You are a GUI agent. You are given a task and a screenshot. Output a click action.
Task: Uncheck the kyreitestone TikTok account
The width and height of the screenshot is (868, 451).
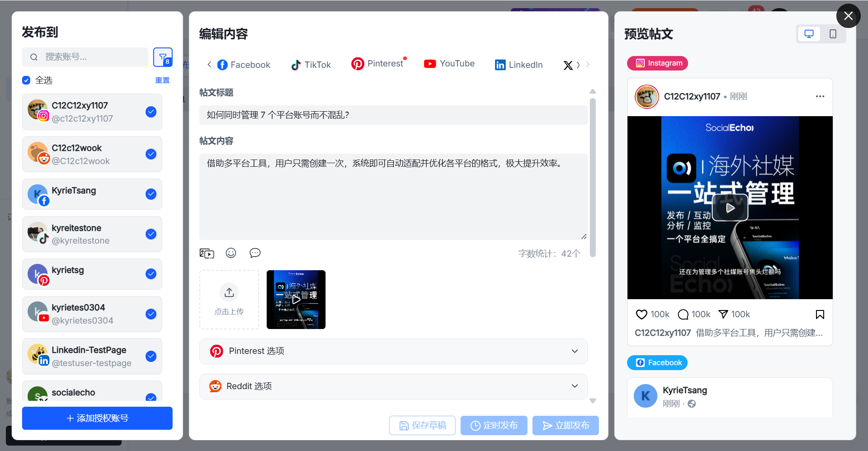(151, 234)
